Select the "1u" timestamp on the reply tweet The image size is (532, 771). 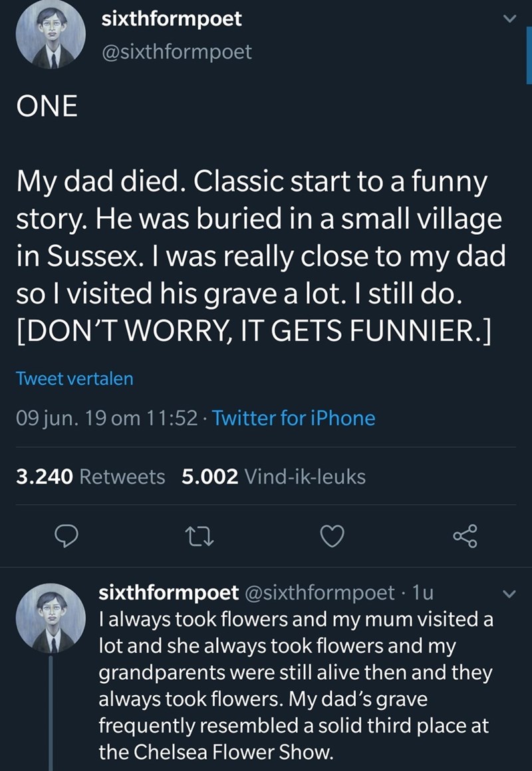(x=422, y=591)
